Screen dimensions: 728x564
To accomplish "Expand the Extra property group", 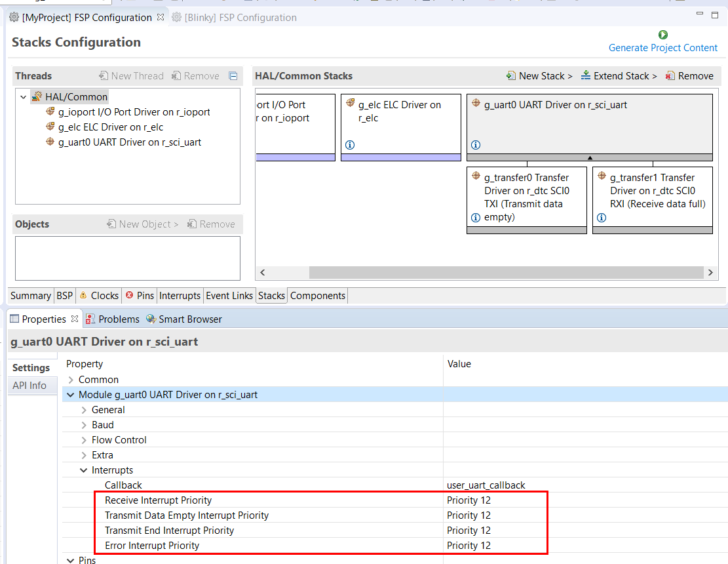I will pos(84,455).
